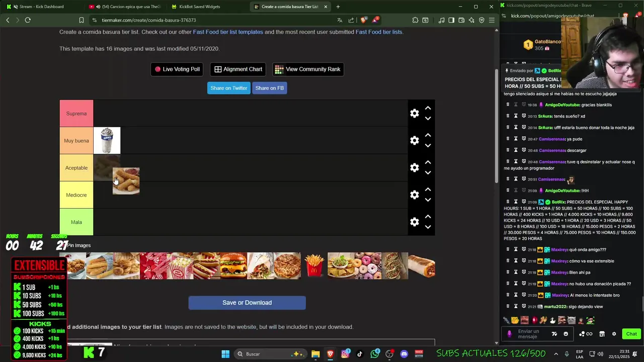Screen dimensions: 644x362
Task: Open Brave Wallet icon
Action: [461, 20]
